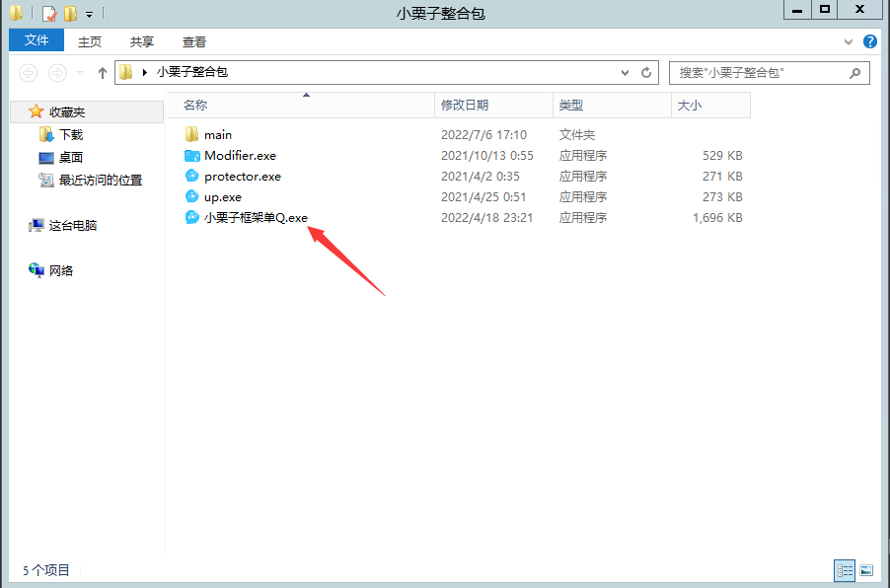Click the 5 个项目 status text
Viewport: 890px width, 588px height.
(46, 570)
